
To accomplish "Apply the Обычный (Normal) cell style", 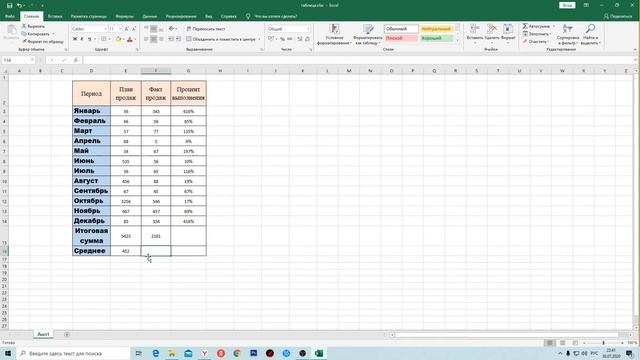I will (x=401, y=29).
